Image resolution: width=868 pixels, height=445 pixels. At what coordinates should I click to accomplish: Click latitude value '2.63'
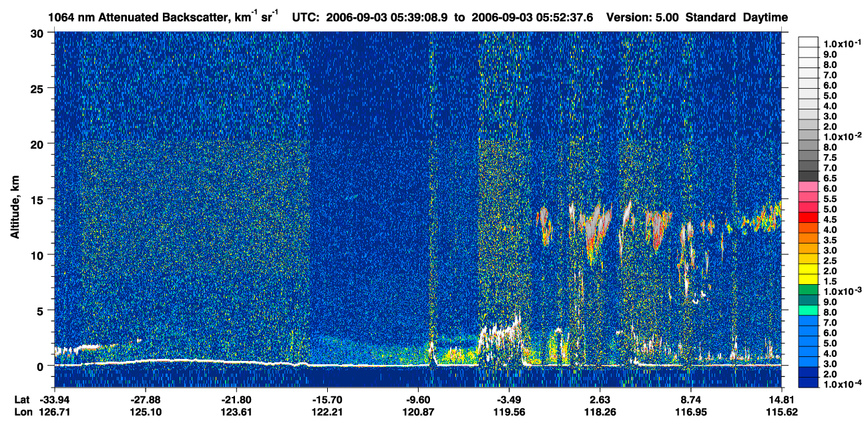click(600, 400)
